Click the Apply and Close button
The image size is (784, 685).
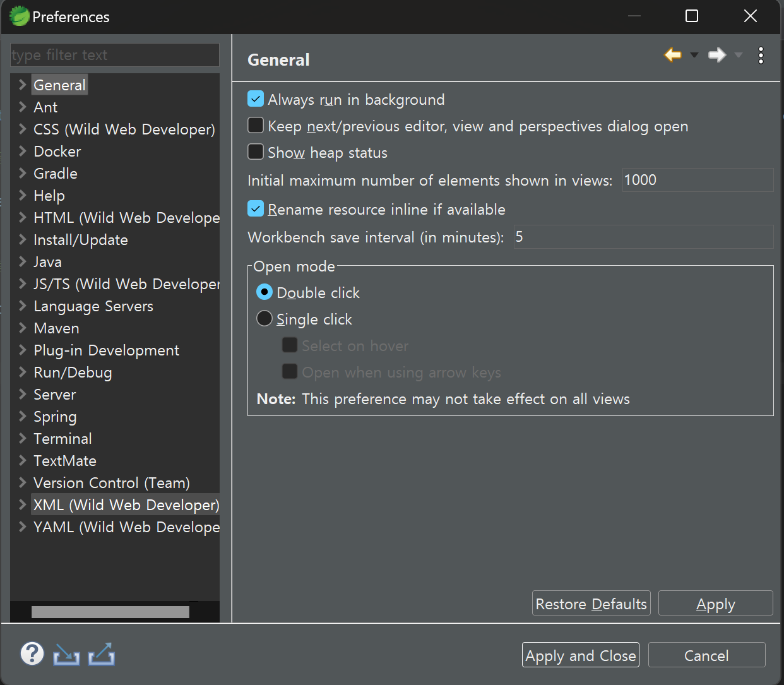click(581, 655)
